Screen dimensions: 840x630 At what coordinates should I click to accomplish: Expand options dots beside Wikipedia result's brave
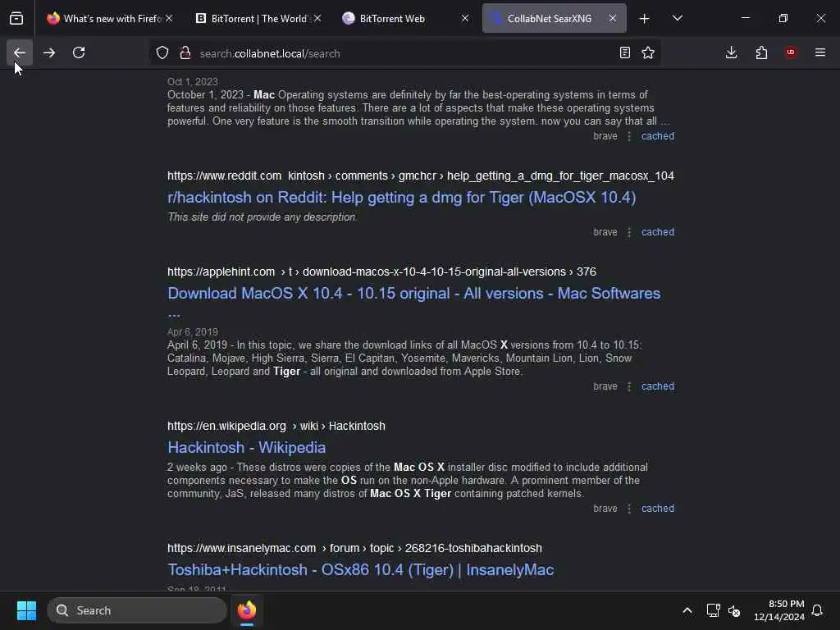pyautogui.click(x=629, y=509)
